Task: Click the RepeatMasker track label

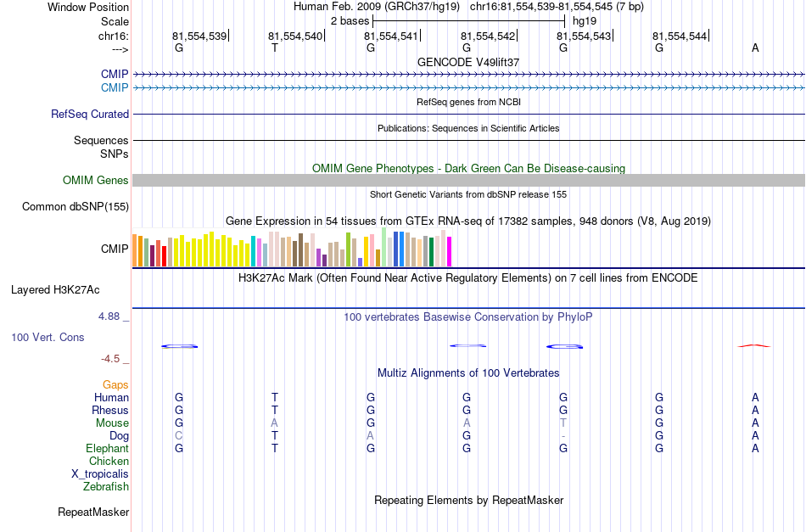Action: 93,512
